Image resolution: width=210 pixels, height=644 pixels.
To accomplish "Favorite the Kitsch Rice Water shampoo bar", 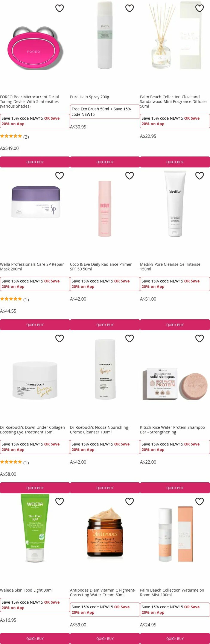I will pos(199,339).
